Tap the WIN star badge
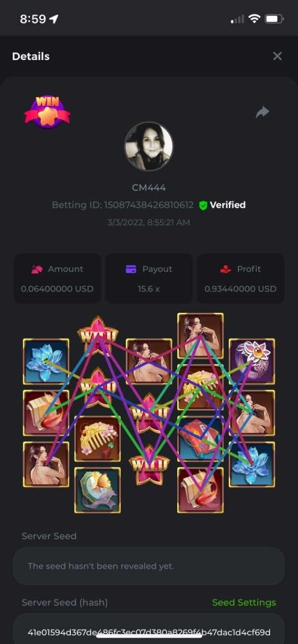The height and width of the screenshot is (644, 298). pyautogui.click(x=47, y=112)
